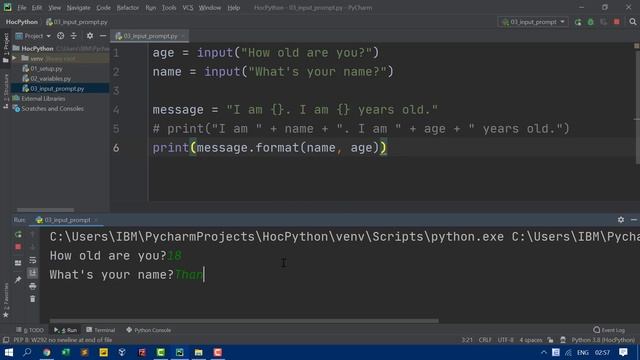
Task: Print the Run console output
Action: point(33,286)
